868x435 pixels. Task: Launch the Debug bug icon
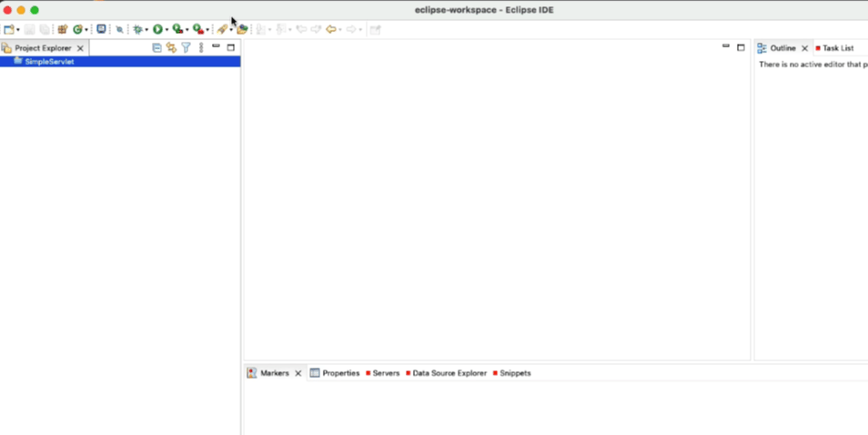[137, 29]
